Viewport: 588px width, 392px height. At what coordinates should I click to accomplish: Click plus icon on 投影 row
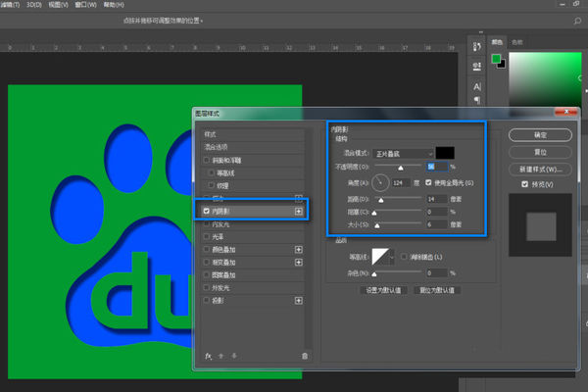point(299,301)
